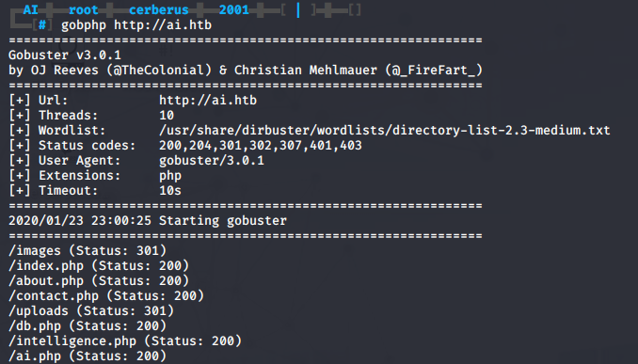The image size is (638, 364).
Task: Click the /index.php result line
Action: tap(99, 265)
